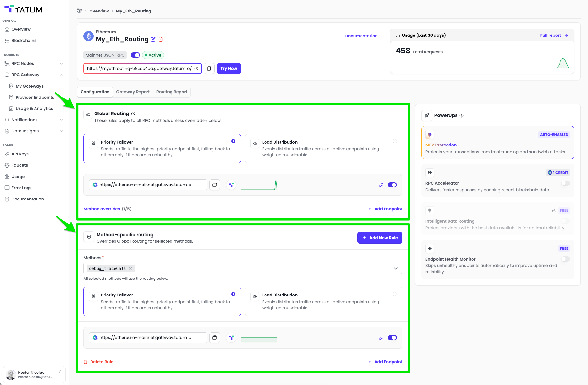Click the Global Routing endpoint URL field
Screen dimensions: 588x385
pos(148,185)
